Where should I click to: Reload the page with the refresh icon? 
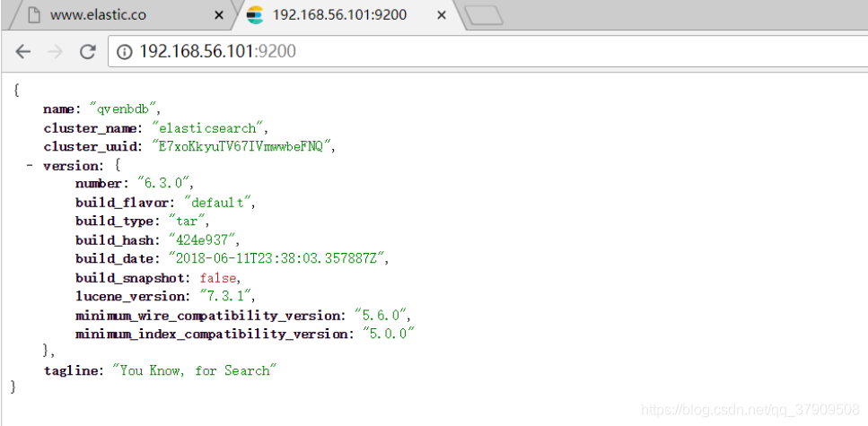point(87,52)
